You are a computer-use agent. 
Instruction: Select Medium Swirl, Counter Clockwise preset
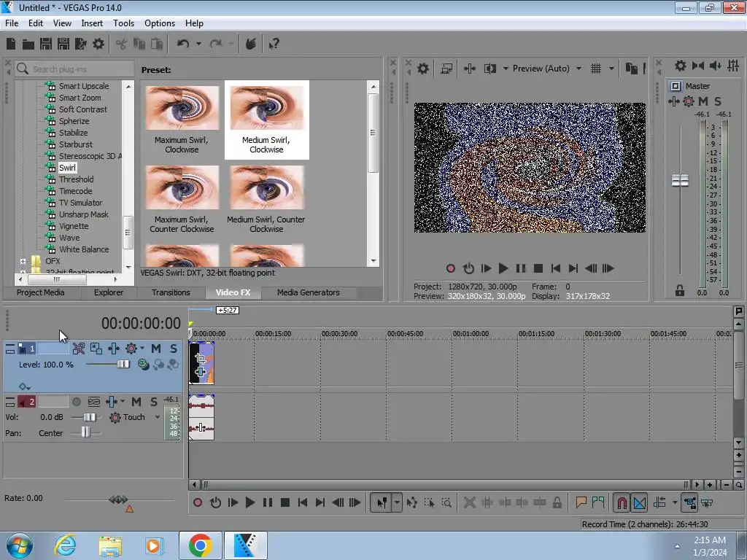tap(266, 199)
